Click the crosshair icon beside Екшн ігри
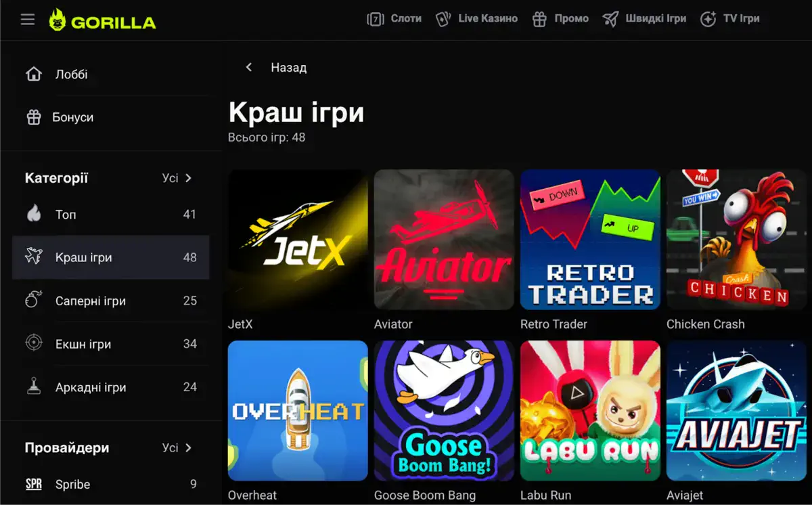The width and height of the screenshot is (812, 505). point(34,344)
